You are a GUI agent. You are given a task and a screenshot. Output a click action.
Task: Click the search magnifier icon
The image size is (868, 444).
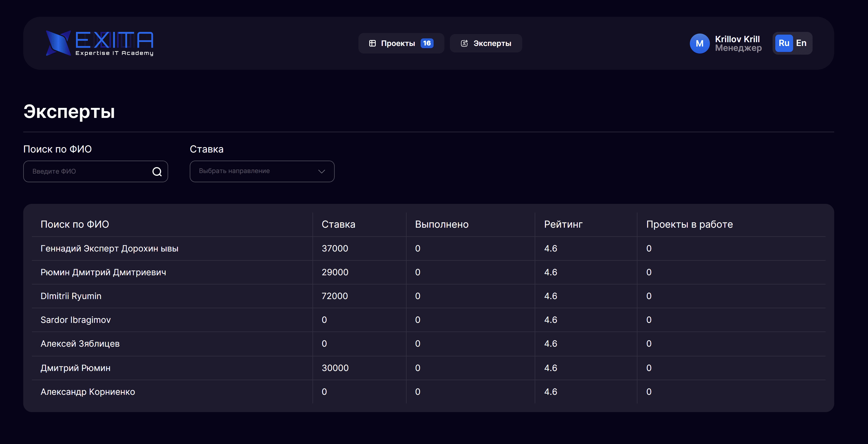(157, 172)
